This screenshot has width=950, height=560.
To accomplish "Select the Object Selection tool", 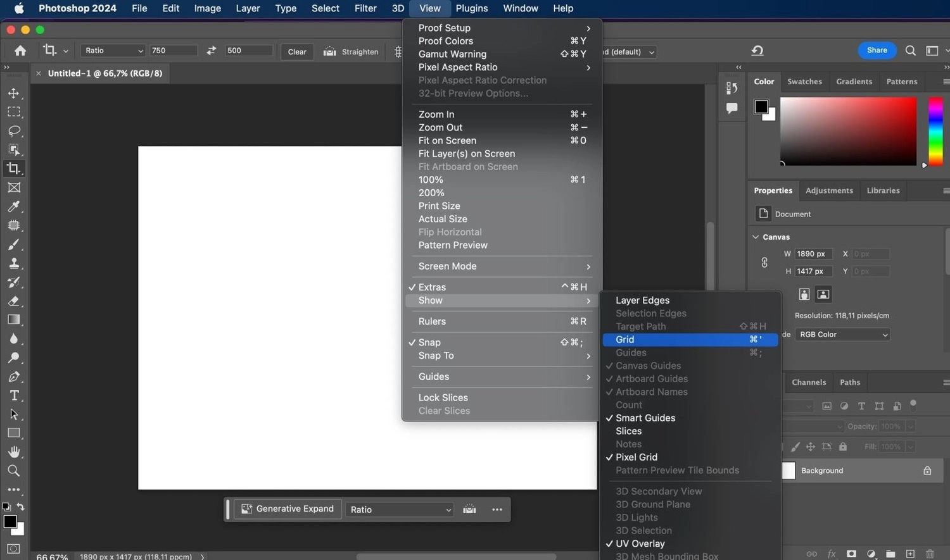I will [x=13, y=150].
